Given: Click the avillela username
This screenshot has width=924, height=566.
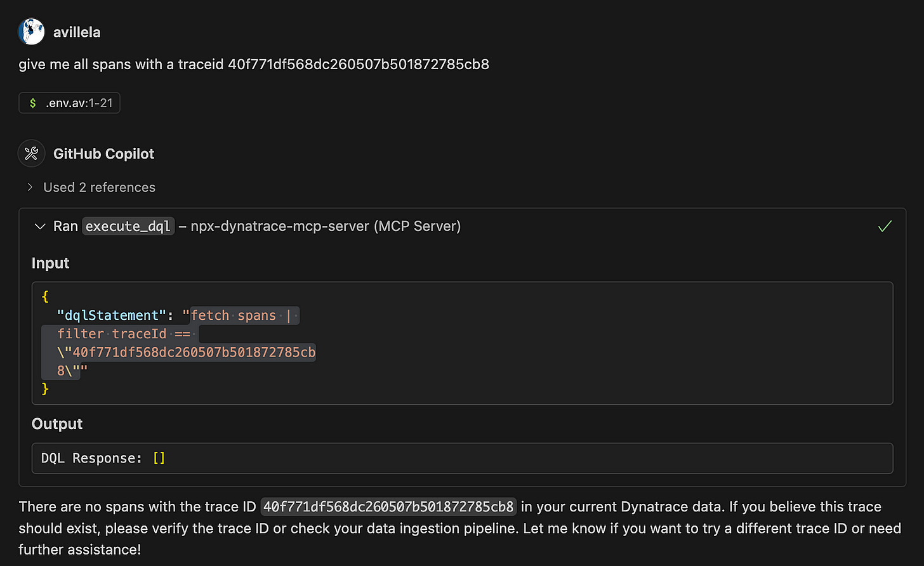Looking at the screenshot, I should (77, 32).
